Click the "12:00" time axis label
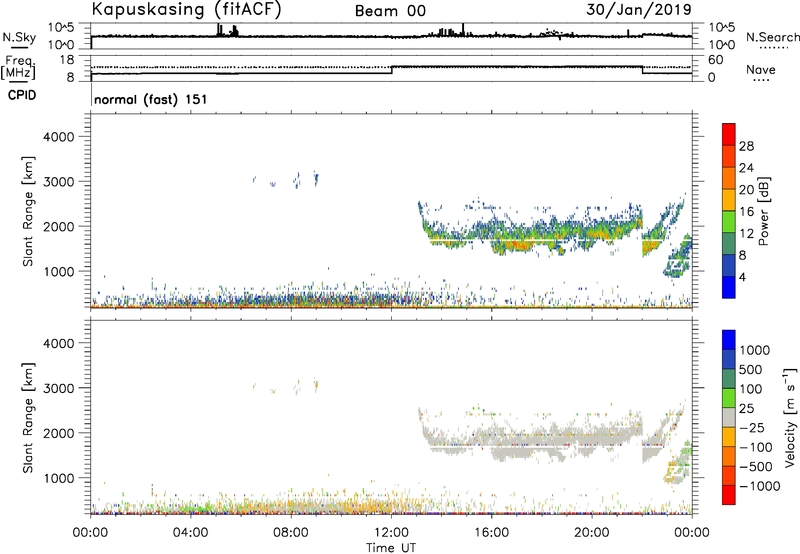 (x=391, y=533)
